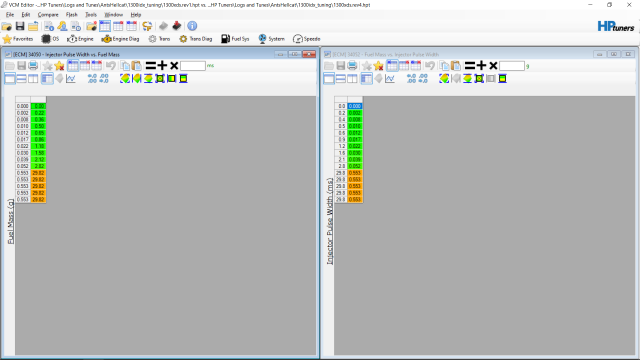The height and width of the screenshot is (360, 640).
Task: Toggle the vertical split layout in right window
Action: (x=352, y=78)
